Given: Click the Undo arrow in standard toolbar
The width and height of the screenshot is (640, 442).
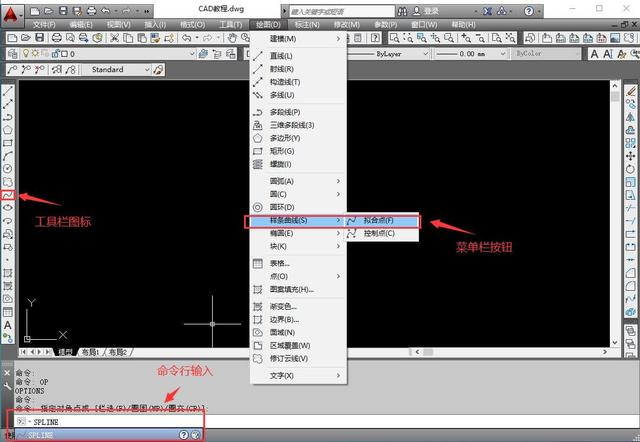Looking at the screenshot, I should click(186, 38).
